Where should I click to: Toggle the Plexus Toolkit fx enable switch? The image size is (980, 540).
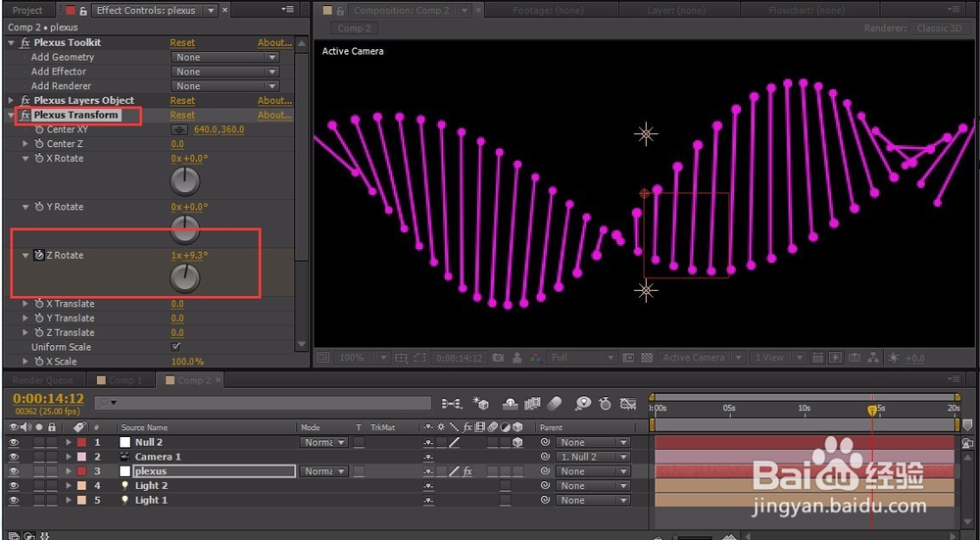tap(25, 42)
